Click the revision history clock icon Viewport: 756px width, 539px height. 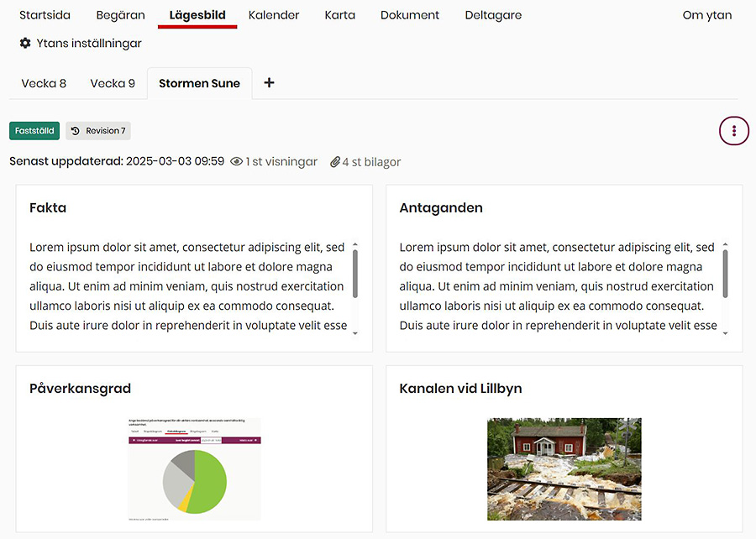click(x=76, y=130)
